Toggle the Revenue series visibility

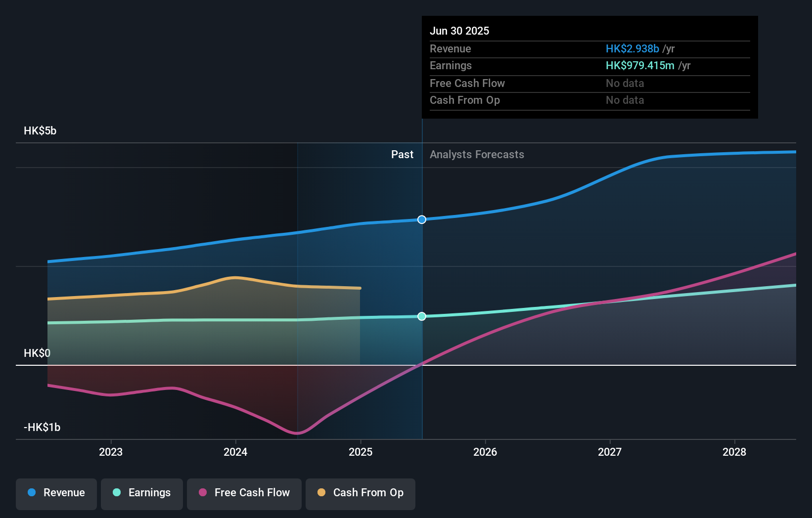56,494
